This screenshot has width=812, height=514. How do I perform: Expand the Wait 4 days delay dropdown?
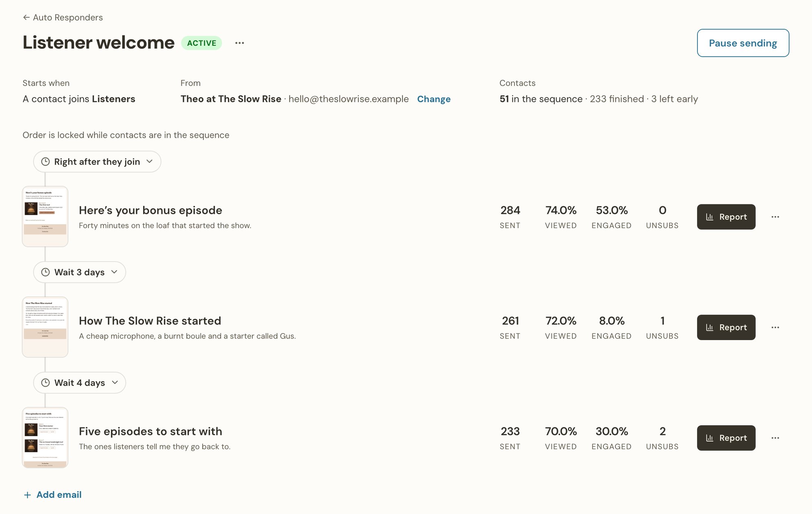(79, 382)
